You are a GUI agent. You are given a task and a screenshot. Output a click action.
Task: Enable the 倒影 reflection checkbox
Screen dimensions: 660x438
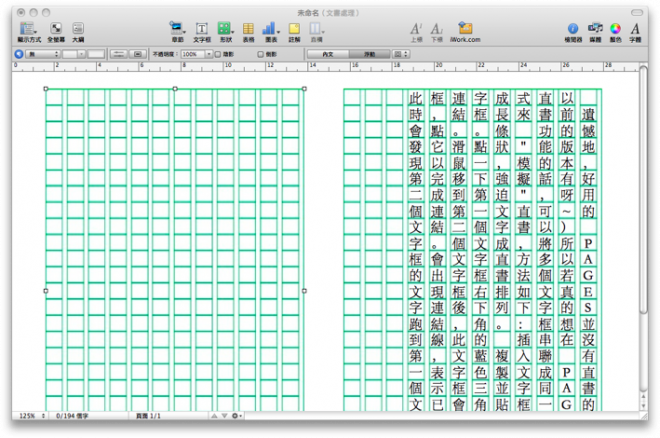coord(262,53)
